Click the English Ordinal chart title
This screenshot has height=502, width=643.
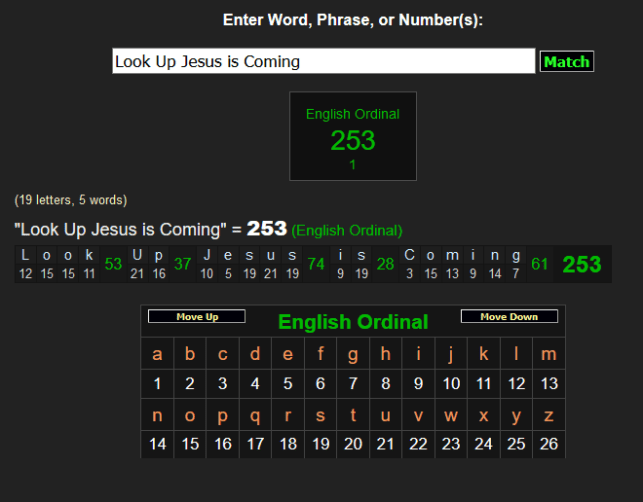coord(353,322)
